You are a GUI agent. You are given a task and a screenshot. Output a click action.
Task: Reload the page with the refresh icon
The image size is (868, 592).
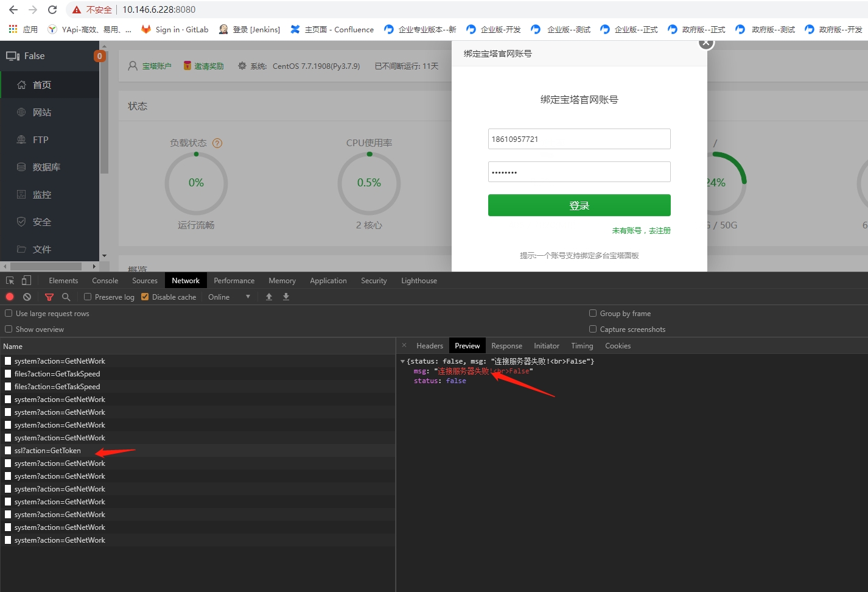coord(52,10)
